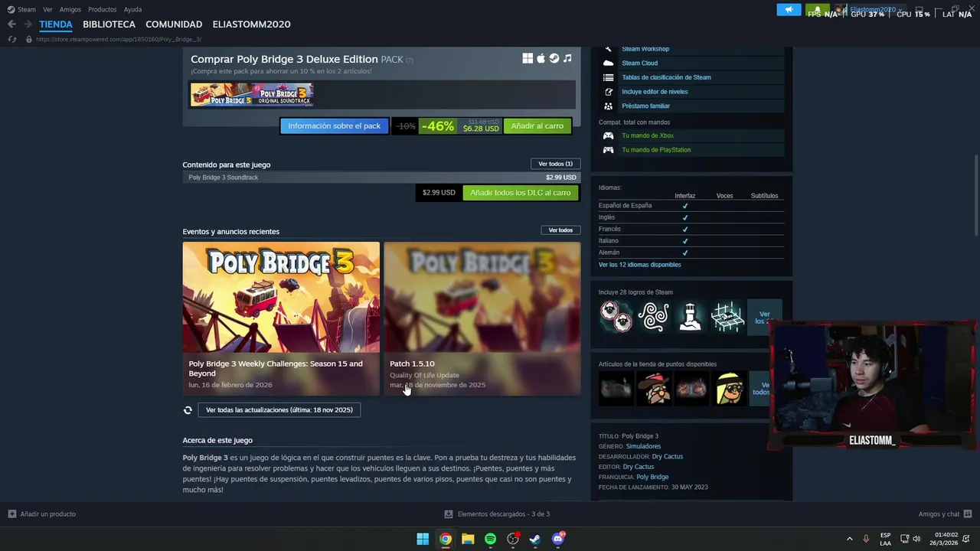
Task: Open Google Chrome from the taskbar
Action: pos(445,539)
